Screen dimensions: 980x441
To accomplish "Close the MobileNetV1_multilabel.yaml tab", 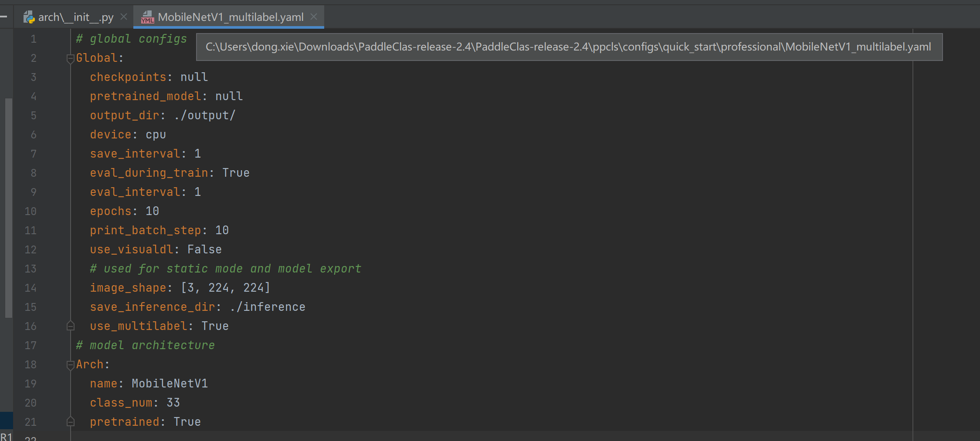I will coord(314,17).
